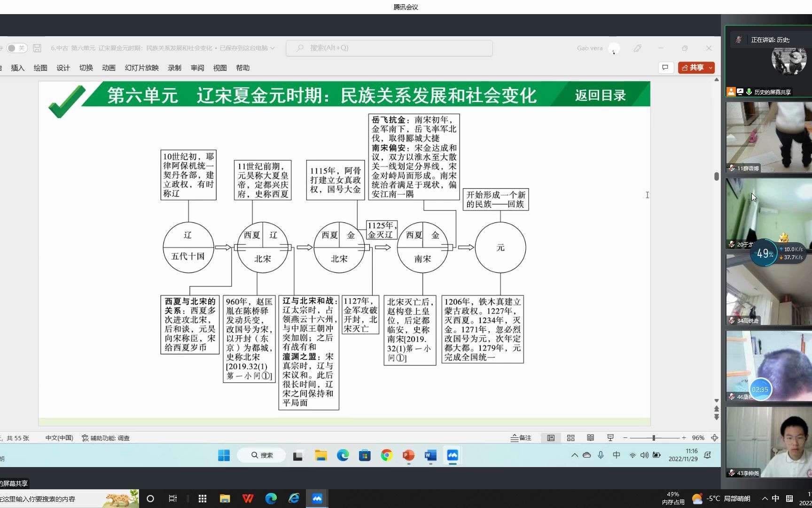Viewport: 812px width, 508px height.
Task: Click the red 共享 share button
Action: (693, 68)
